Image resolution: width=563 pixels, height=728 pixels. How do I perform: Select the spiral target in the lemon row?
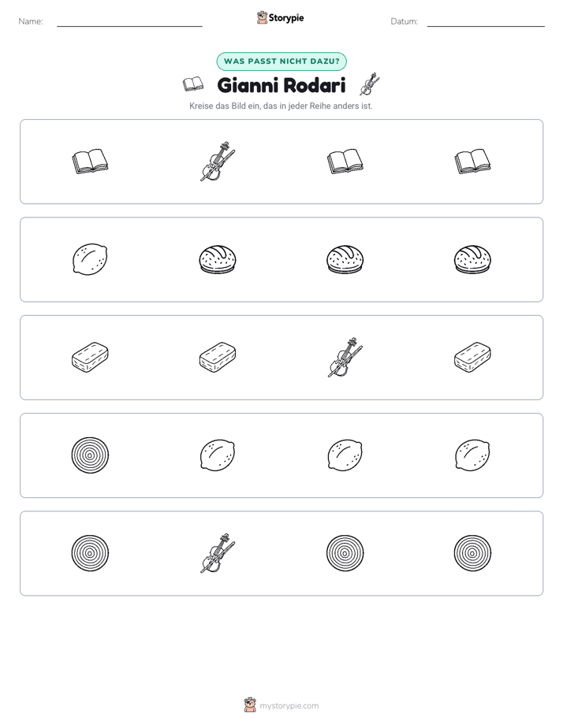(x=90, y=455)
